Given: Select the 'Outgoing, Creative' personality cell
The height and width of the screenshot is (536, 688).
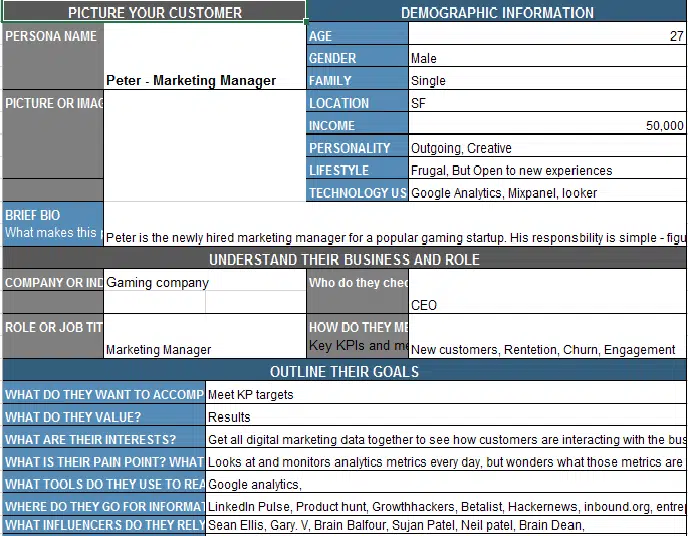Looking at the screenshot, I should (547, 148).
